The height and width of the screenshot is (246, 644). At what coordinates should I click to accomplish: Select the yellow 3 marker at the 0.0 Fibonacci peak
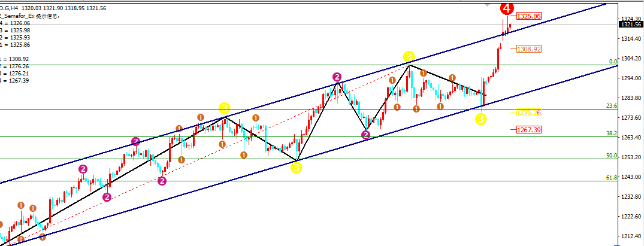pyautogui.click(x=409, y=57)
